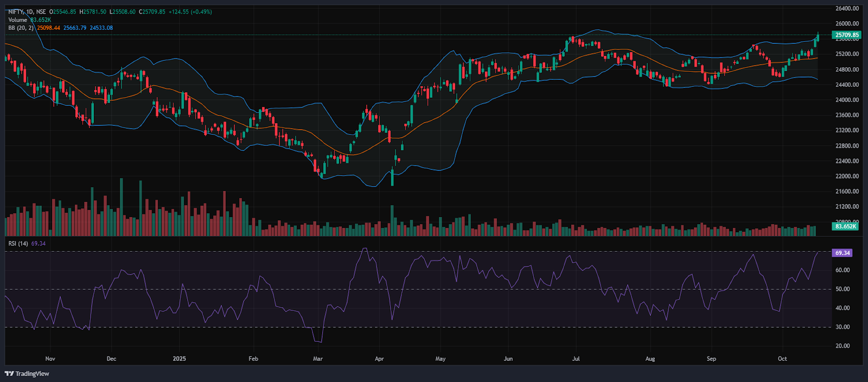Image resolution: width=868 pixels, height=382 pixels.
Task: Click the 24000.00 price axis label
Action: [x=847, y=100]
